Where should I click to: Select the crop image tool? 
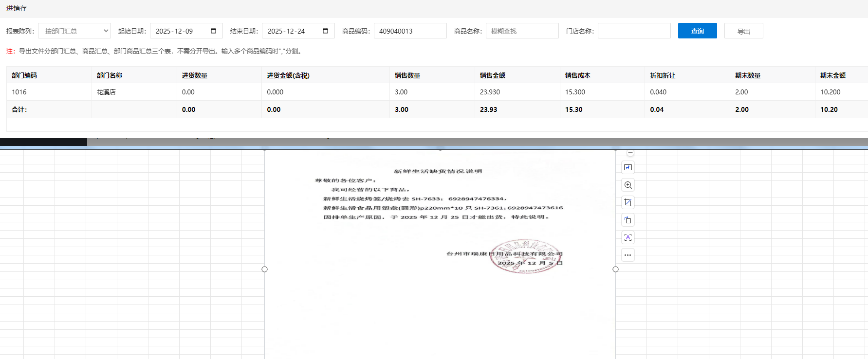tap(628, 202)
